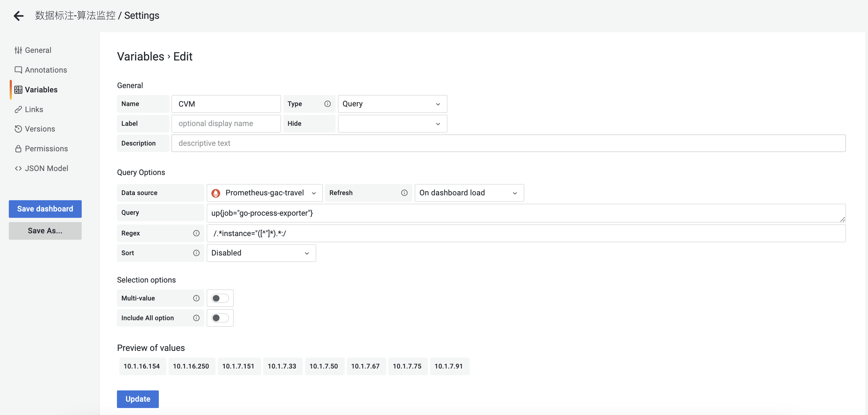The height and width of the screenshot is (415, 868).
Task: Open the Sort Disabled dropdown
Action: click(261, 253)
